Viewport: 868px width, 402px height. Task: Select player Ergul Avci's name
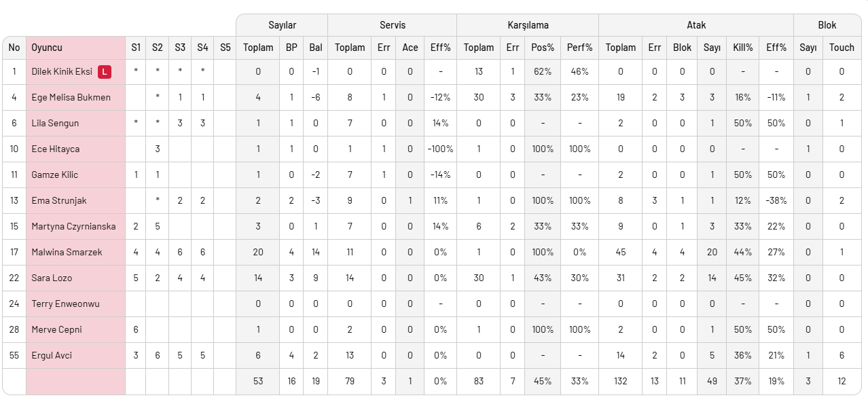[x=52, y=355]
